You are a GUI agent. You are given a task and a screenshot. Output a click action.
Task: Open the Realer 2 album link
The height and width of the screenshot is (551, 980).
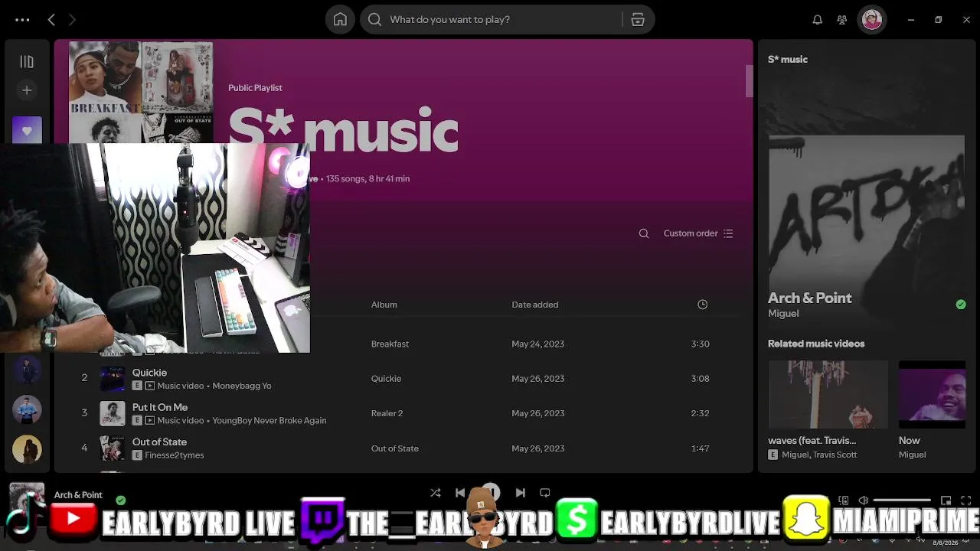(x=387, y=413)
